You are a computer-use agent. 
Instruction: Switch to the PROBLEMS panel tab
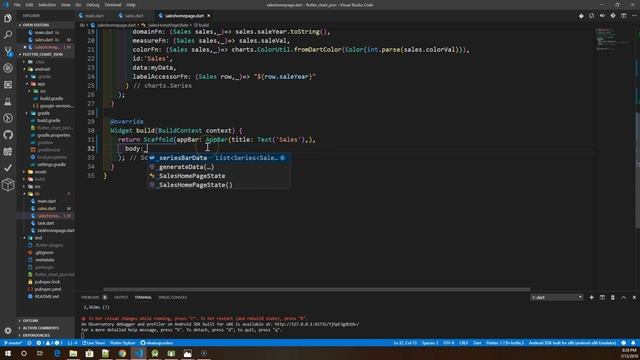point(90,298)
